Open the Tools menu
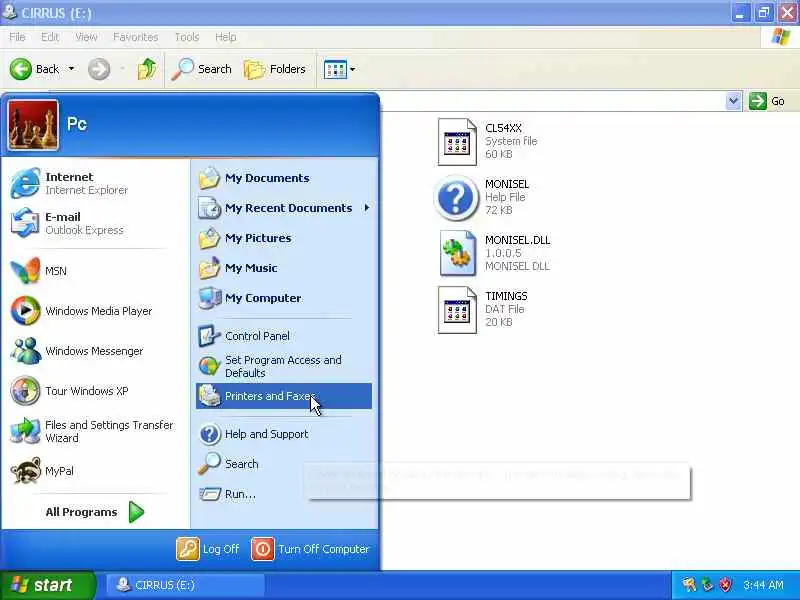Viewport: 800px width, 600px height. tap(187, 37)
